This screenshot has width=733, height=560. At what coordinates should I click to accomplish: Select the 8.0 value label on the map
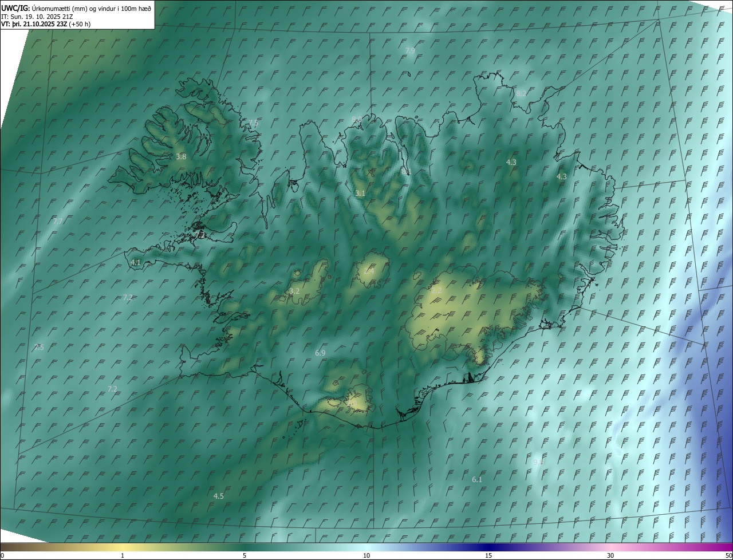pos(357,119)
